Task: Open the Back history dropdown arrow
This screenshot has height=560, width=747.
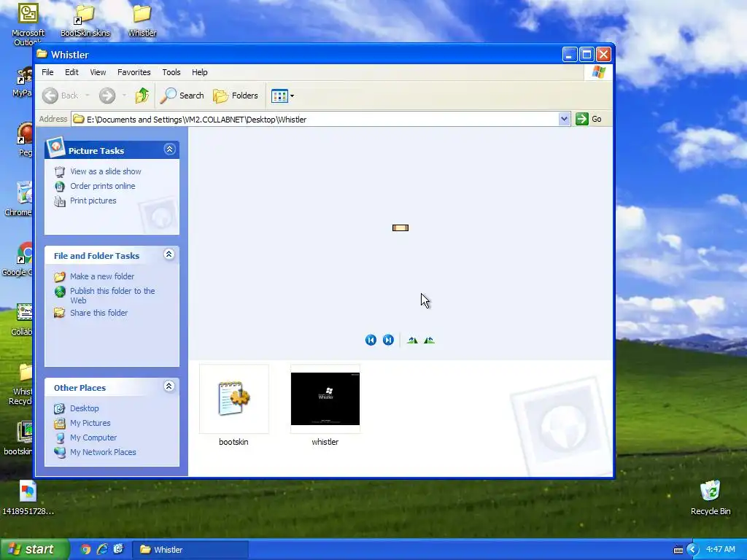Action: (88, 96)
